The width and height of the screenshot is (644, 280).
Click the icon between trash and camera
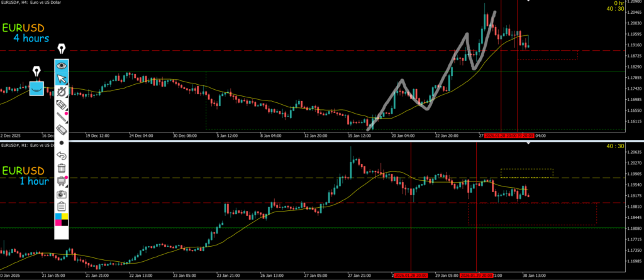click(62, 181)
